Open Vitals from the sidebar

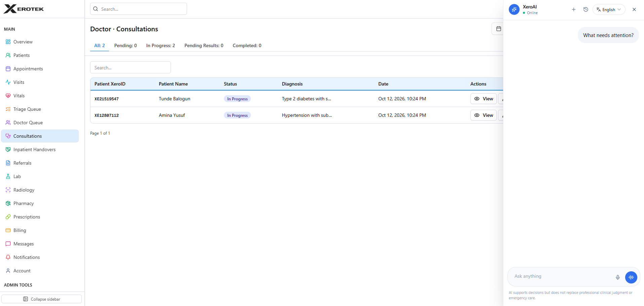[40, 96]
